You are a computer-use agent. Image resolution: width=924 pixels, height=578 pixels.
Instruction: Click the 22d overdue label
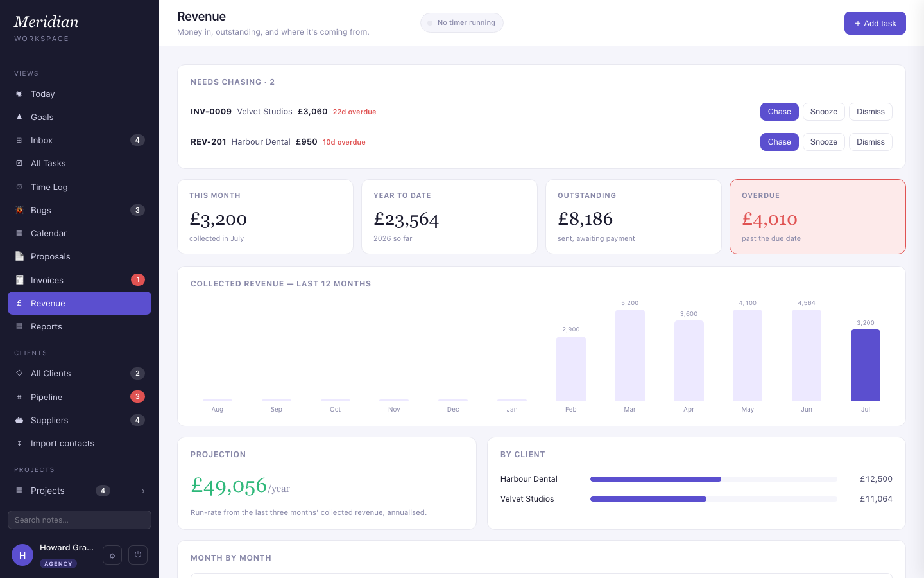pos(354,112)
